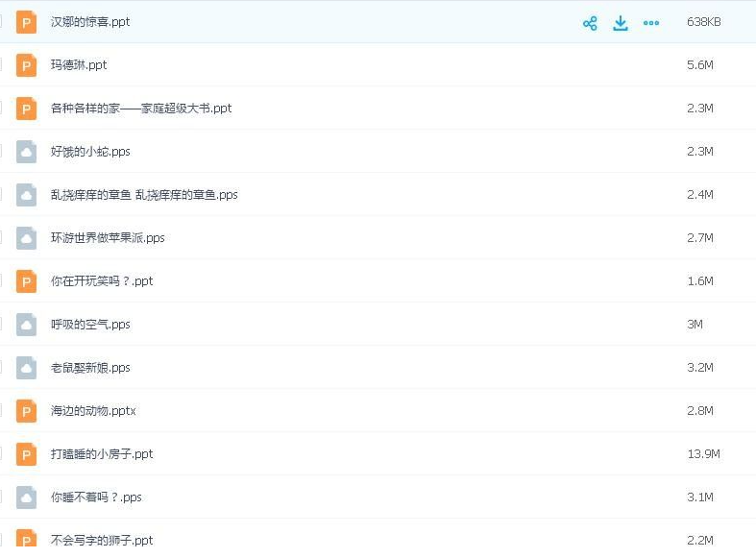Open the file 乱挠痒痒的章鱼.pps
The height and width of the screenshot is (558, 756).
[144, 195]
